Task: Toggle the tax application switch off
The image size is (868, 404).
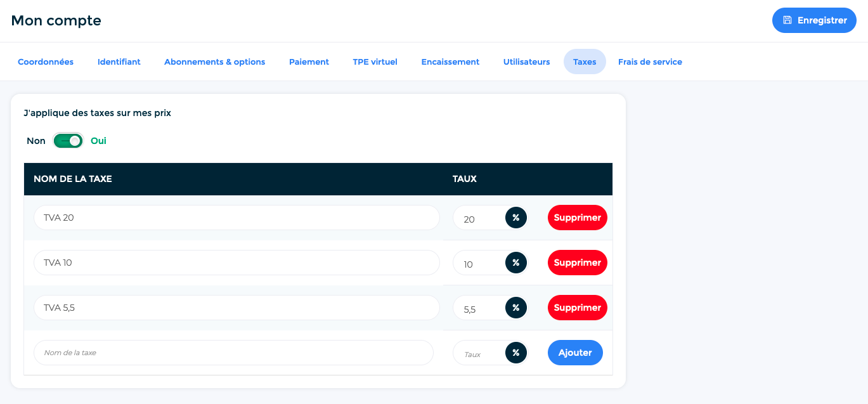Action: (x=68, y=141)
